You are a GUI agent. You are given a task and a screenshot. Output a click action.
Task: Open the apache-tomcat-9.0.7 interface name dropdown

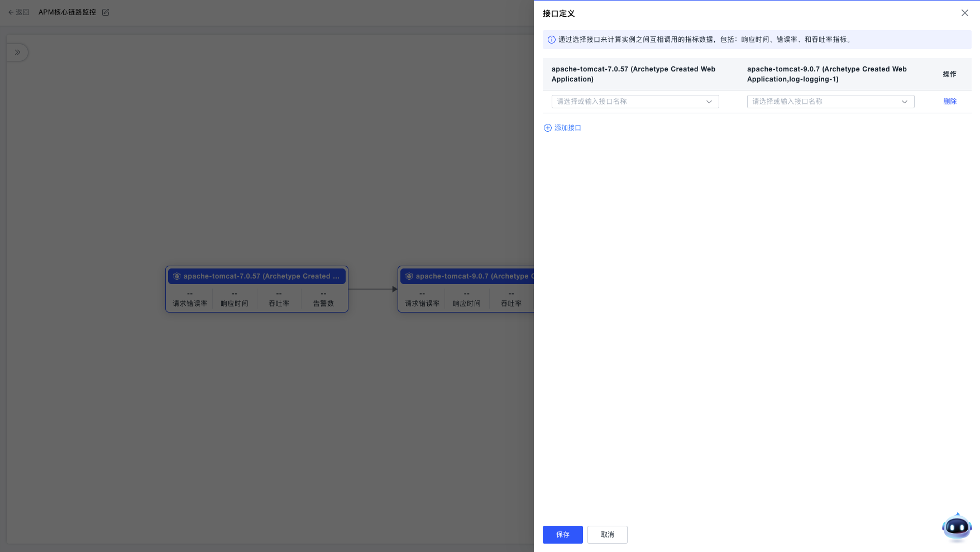click(x=830, y=102)
